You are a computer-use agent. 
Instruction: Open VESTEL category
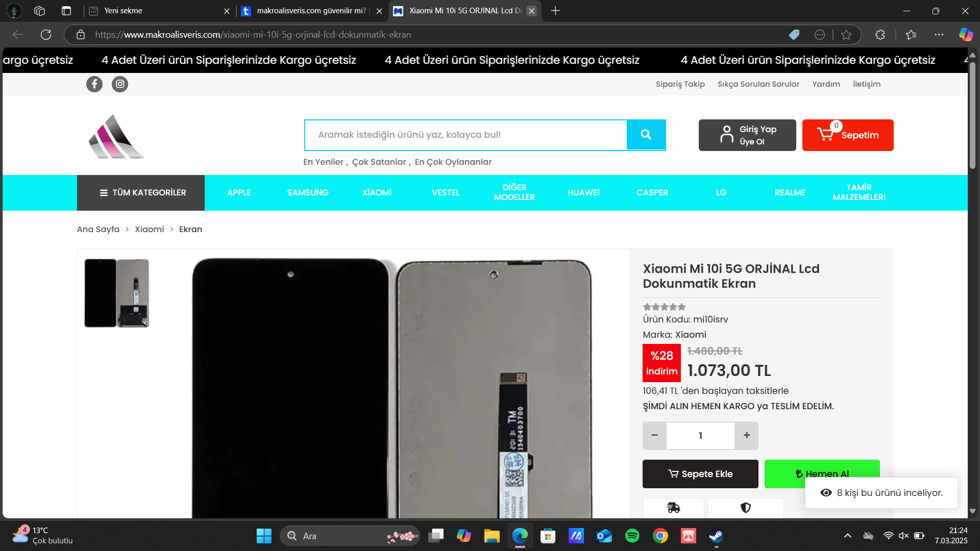(x=446, y=193)
